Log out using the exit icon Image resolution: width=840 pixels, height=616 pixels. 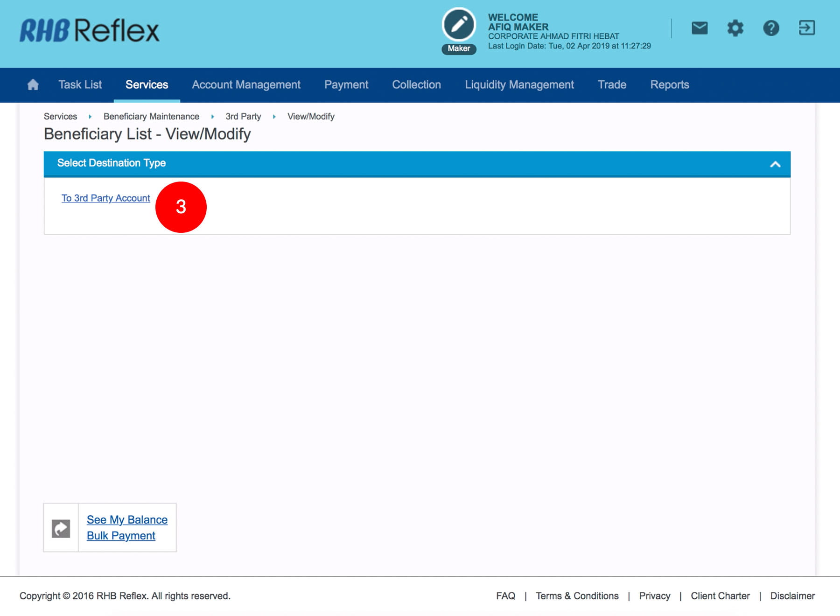pos(806,28)
